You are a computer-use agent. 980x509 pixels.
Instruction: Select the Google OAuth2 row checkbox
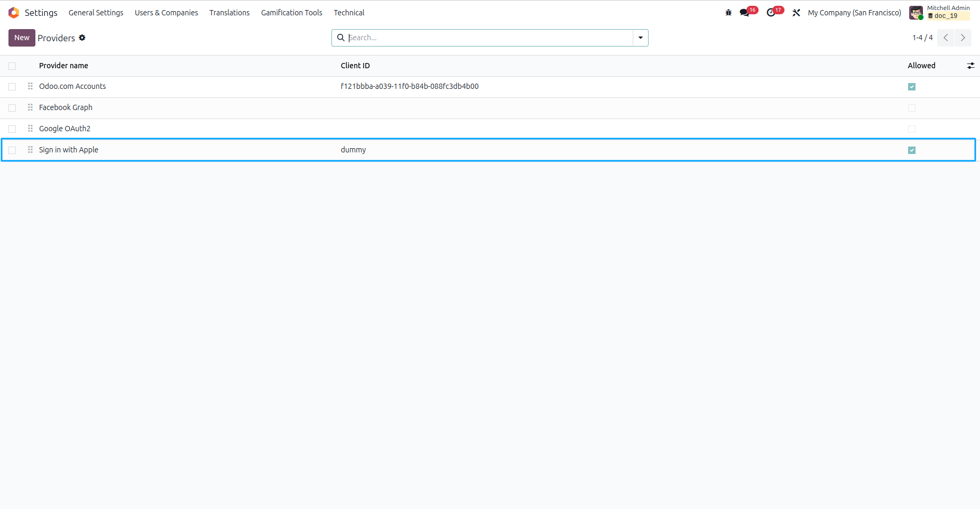tap(12, 129)
